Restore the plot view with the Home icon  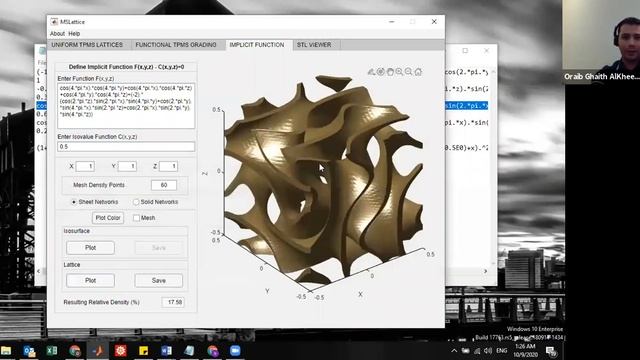click(418, 72)
